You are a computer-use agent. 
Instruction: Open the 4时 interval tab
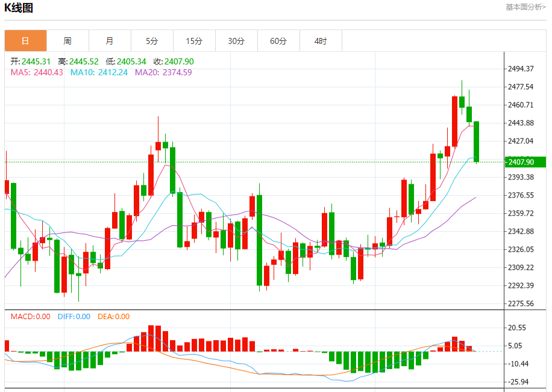(x=321, y=41)
